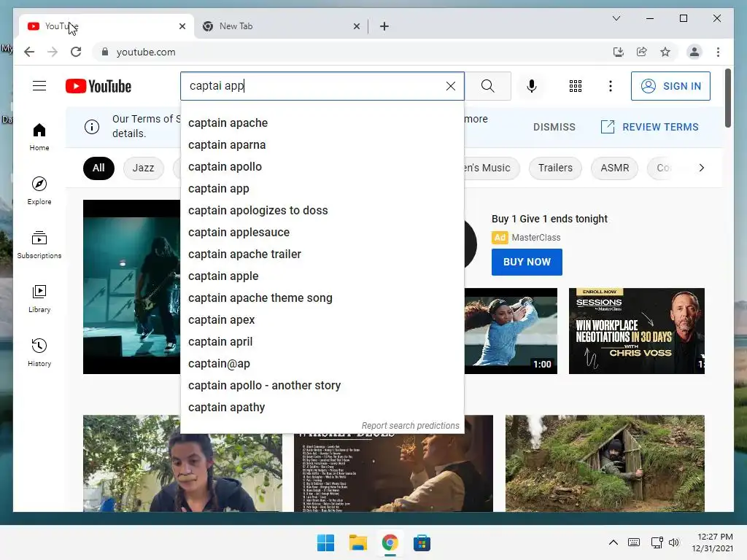Screen dimensions: 747x560
Task: Open the tab search chevron
Action: tap(616, 18)
